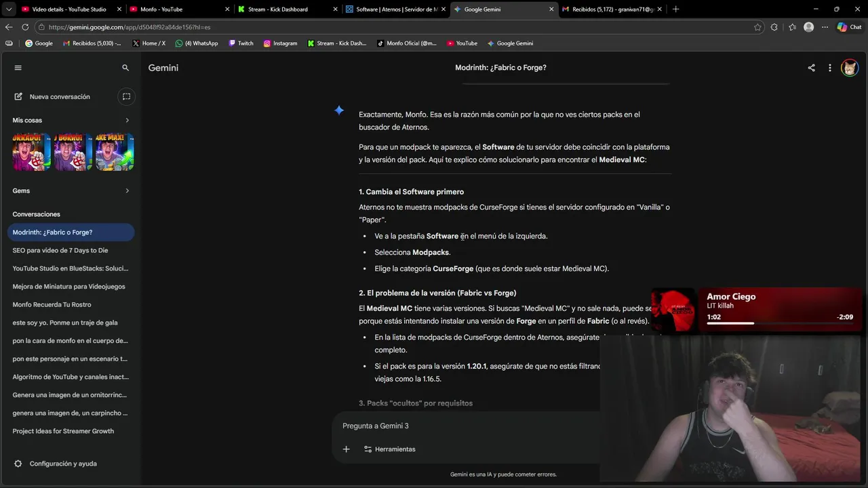Share the conversation via share icon
This screenshot has width=868, height=488.
(811, 68)
